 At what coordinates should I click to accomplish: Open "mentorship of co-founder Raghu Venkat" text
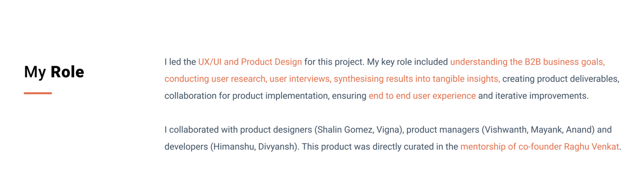[539, 147]
